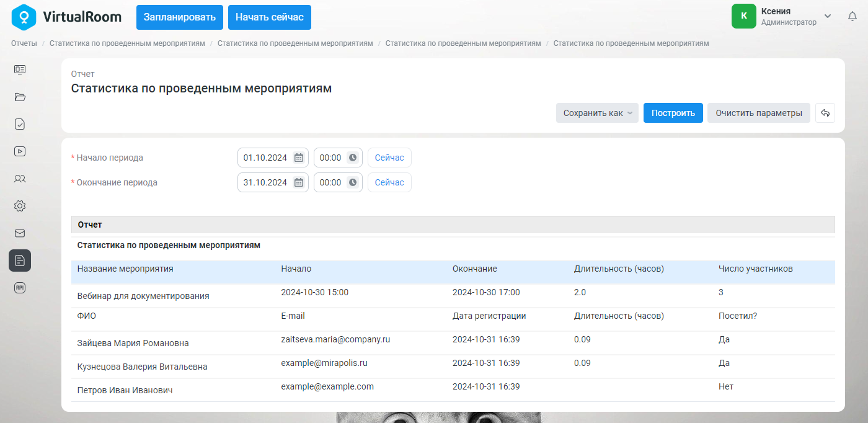Click the VirtualRoom logo icon

24,17
